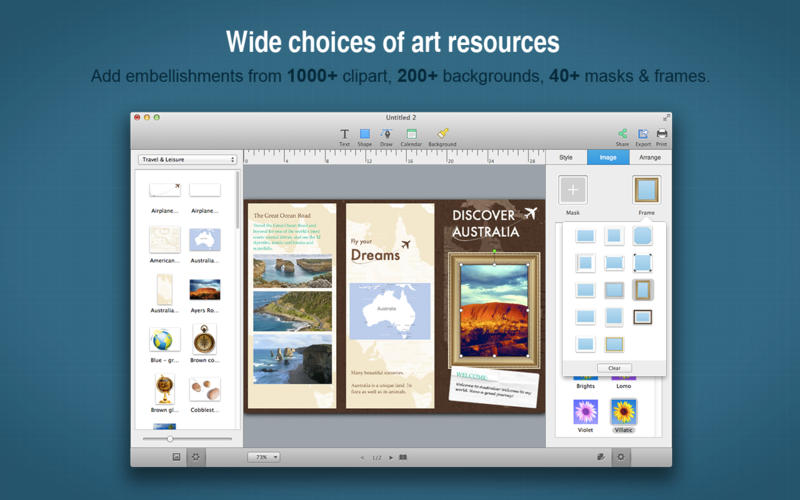Print the document using Print icon
800x500 pixels.
click(x=662, y=136)
